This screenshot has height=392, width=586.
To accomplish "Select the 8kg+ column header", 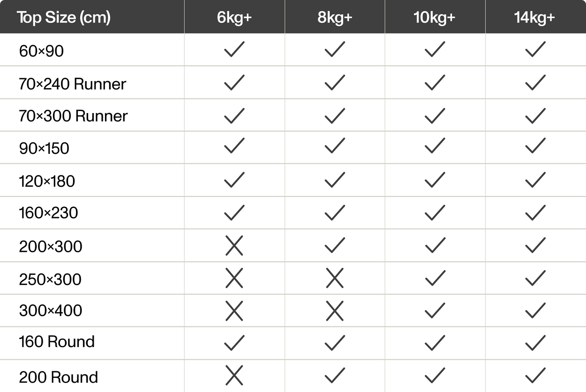I will tap(334, 18).
